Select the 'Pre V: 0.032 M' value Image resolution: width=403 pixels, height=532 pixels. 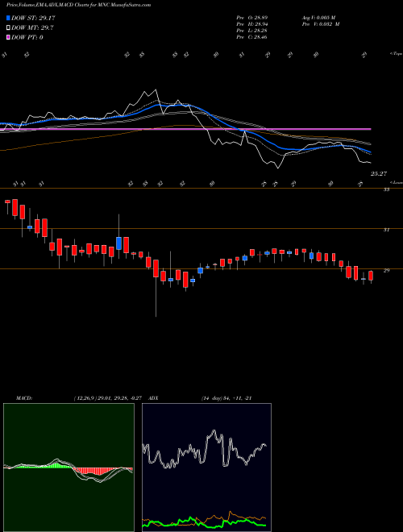(320, 24)
